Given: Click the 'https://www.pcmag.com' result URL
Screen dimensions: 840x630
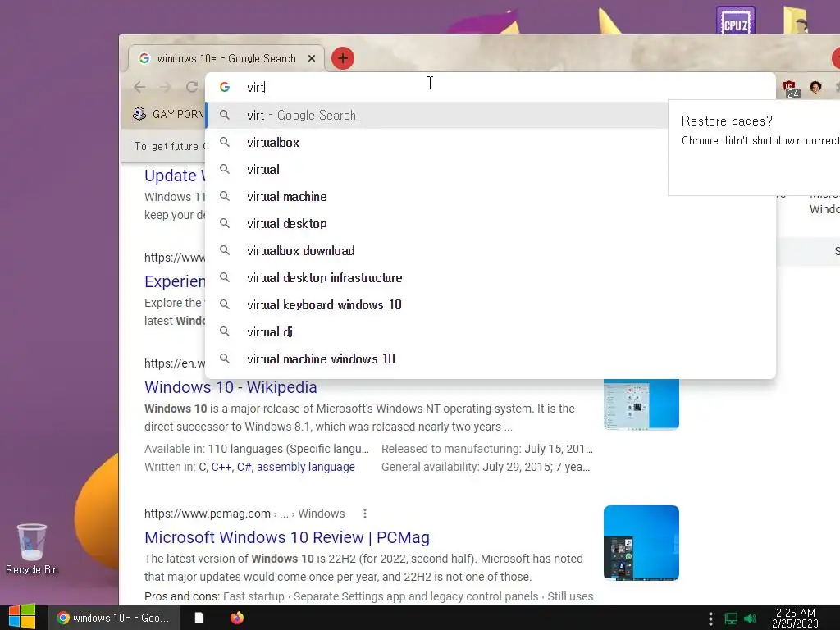Looking at the screenshot, I should pyautogui.click(x=208, y=514).
